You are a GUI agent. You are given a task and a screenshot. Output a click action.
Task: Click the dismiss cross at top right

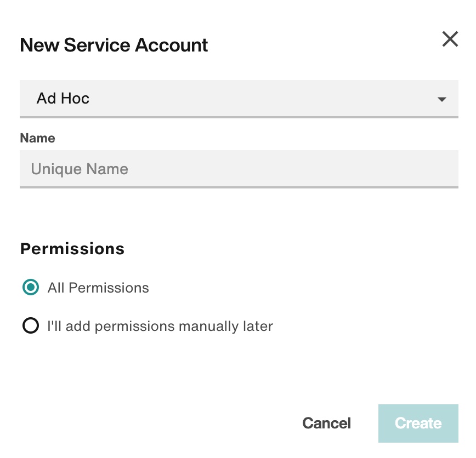[450, 39]
